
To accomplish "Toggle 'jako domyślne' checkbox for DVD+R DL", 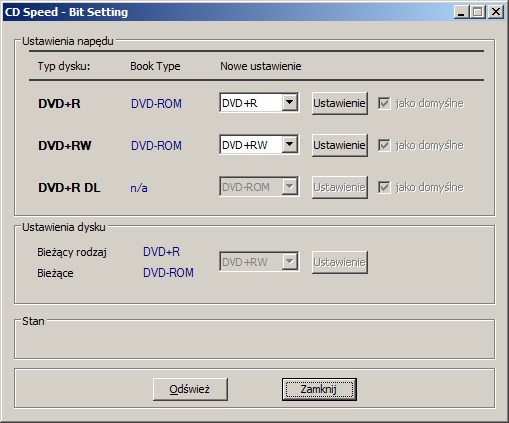I will (x=384, y=187).
